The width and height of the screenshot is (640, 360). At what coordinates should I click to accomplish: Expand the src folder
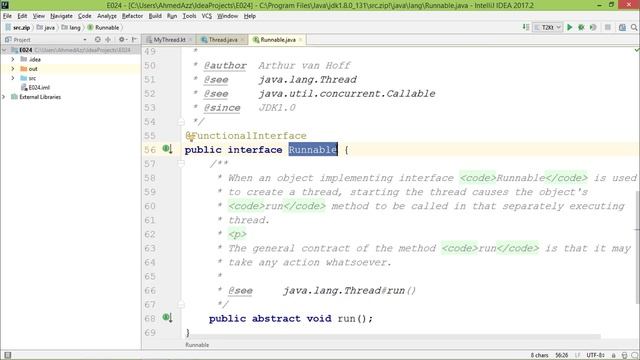coord(13,78)
